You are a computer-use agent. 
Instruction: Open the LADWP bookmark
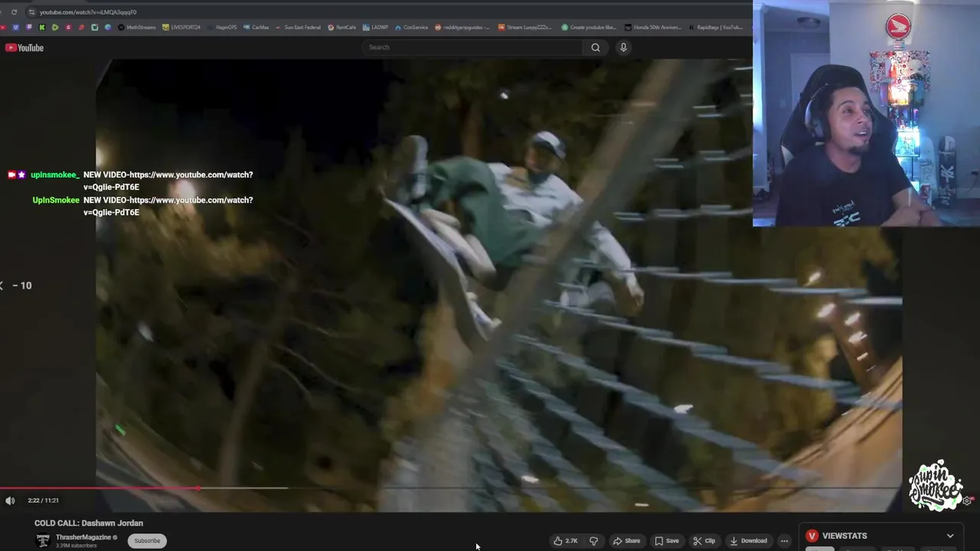[375, 28]
